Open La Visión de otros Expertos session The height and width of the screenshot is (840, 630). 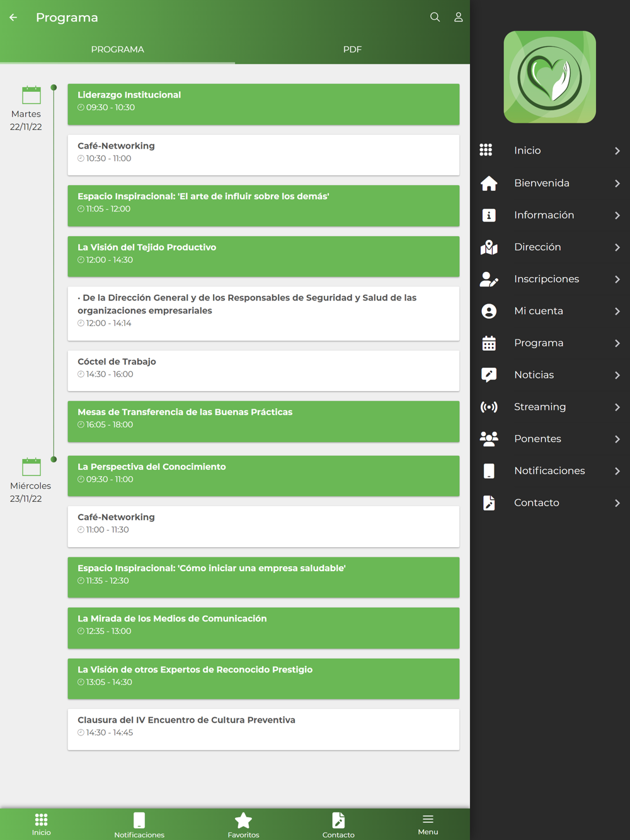[263, 679]
